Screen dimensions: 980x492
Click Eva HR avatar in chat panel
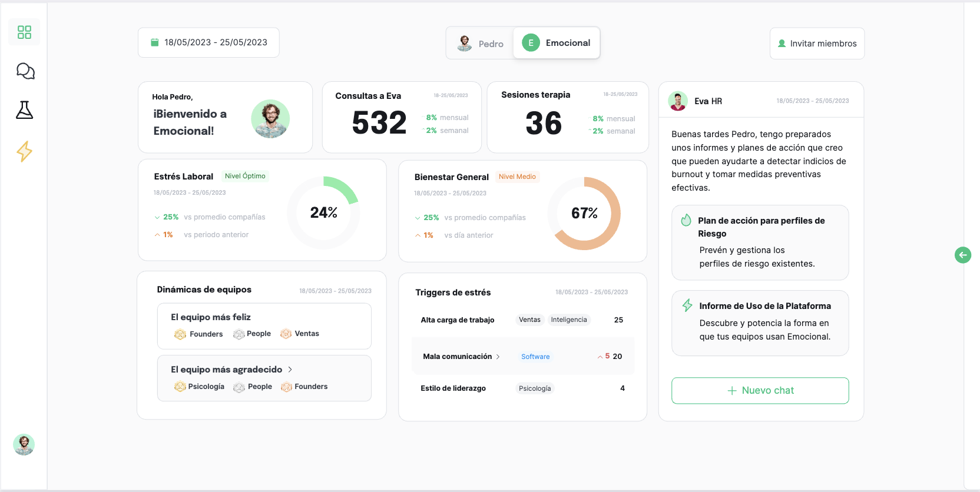tap(678, 101)
